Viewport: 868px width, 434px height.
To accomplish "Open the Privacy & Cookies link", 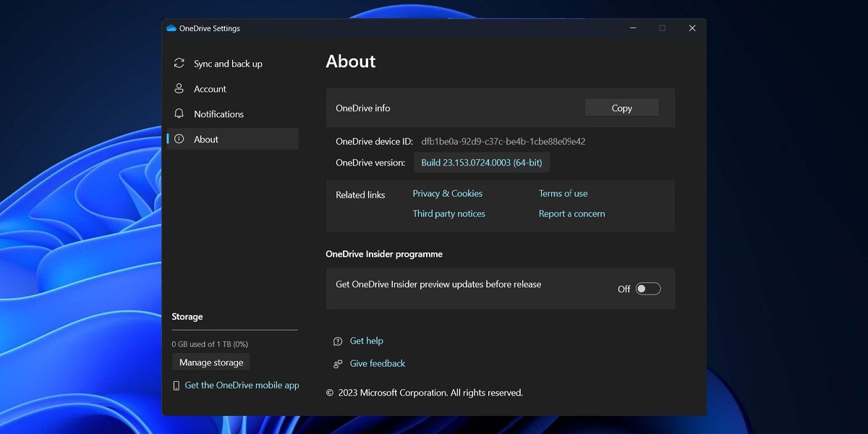I will (447, 193).
